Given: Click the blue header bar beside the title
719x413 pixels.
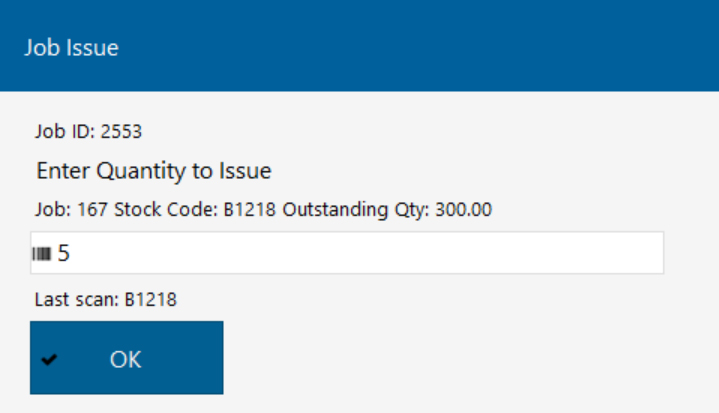Looking at the screenshot, I should point(413,46).
